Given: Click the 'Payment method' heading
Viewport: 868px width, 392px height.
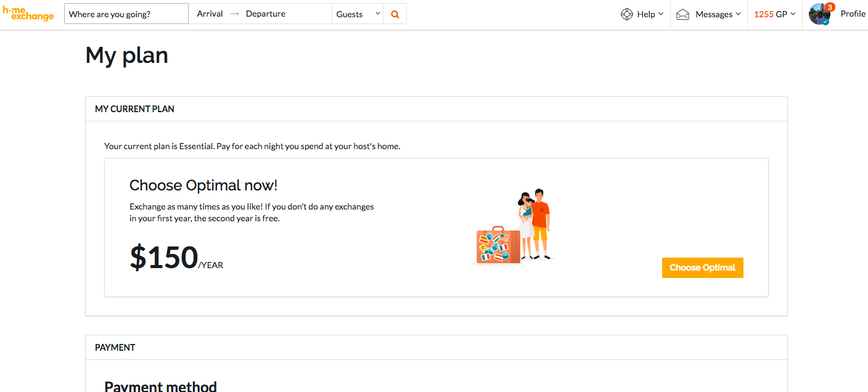Looking at the screenshot, I should (x=160, y=386).
